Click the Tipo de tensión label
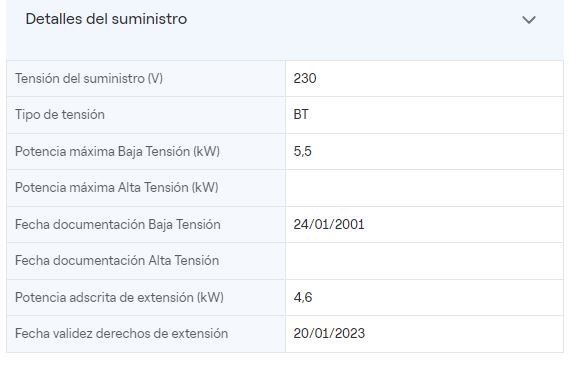 tap(60, 115)
